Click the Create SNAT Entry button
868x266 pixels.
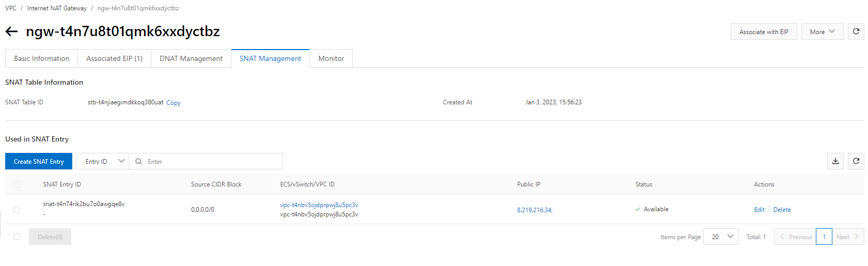tap(39, 161)
